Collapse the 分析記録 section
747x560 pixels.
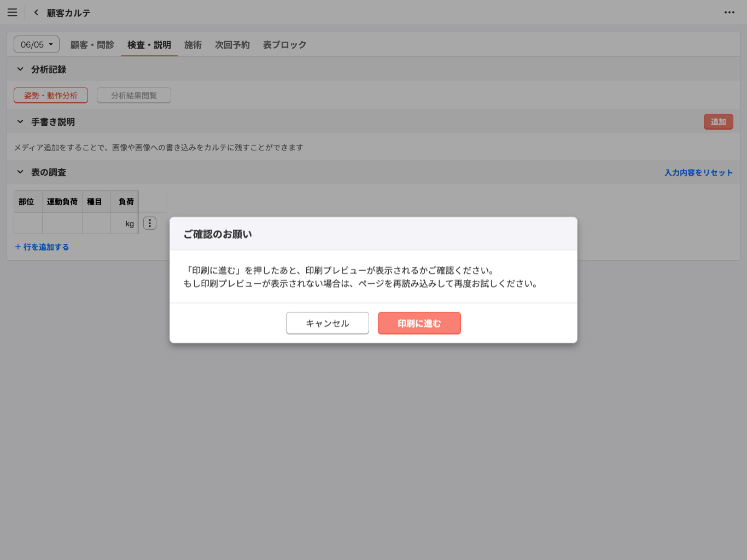(x=20, y=69)
